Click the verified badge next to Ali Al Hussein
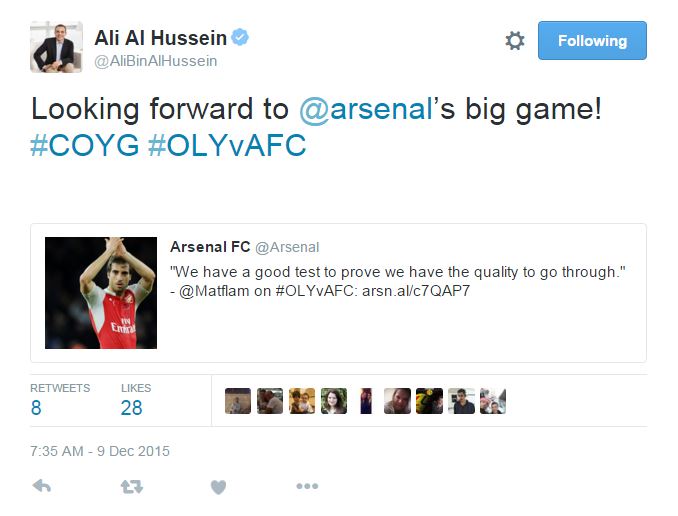 [240, 37]
